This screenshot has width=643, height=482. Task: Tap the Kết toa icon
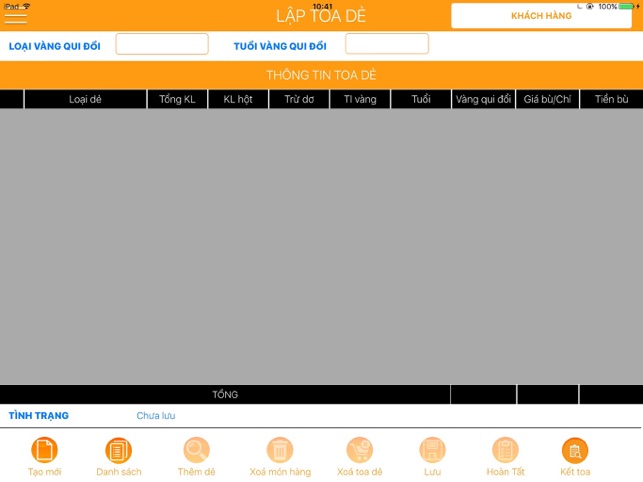(x=575, y=450)
